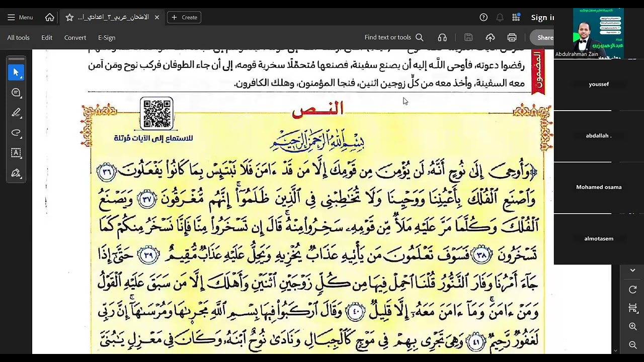This screenshot has height=362, width=644.
Task: Click verse number marker ٣٧
Action: click(x=147, y=200)
